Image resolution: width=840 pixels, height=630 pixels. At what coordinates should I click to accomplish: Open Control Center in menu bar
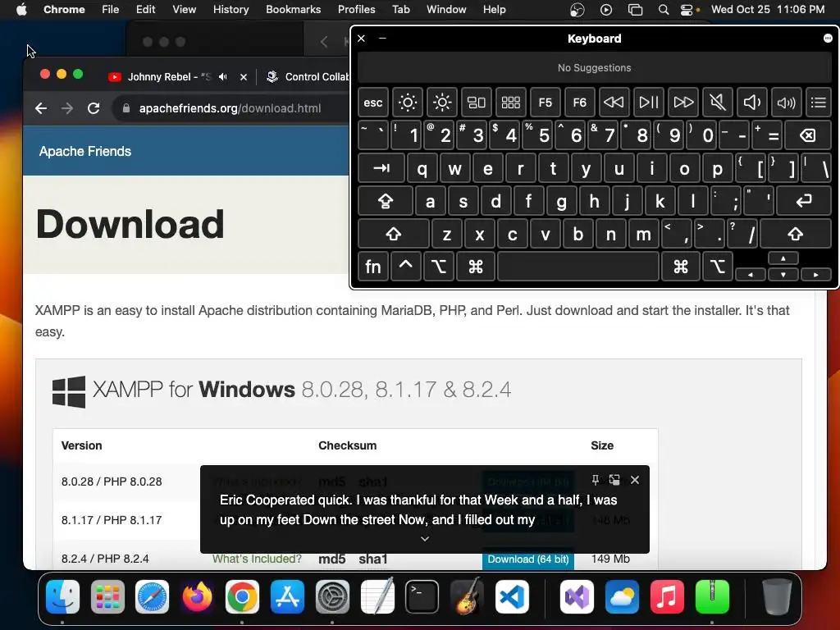(x=687, y=10)
